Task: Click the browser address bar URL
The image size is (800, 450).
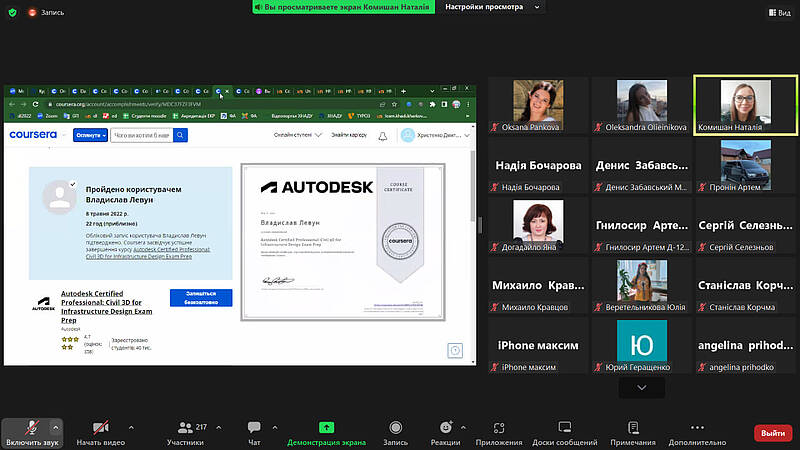Action: point(129,104)
